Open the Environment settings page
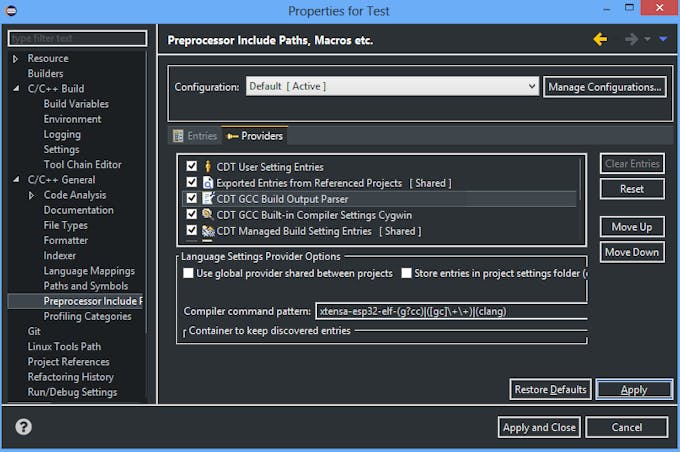 click(x=72, y=119)
